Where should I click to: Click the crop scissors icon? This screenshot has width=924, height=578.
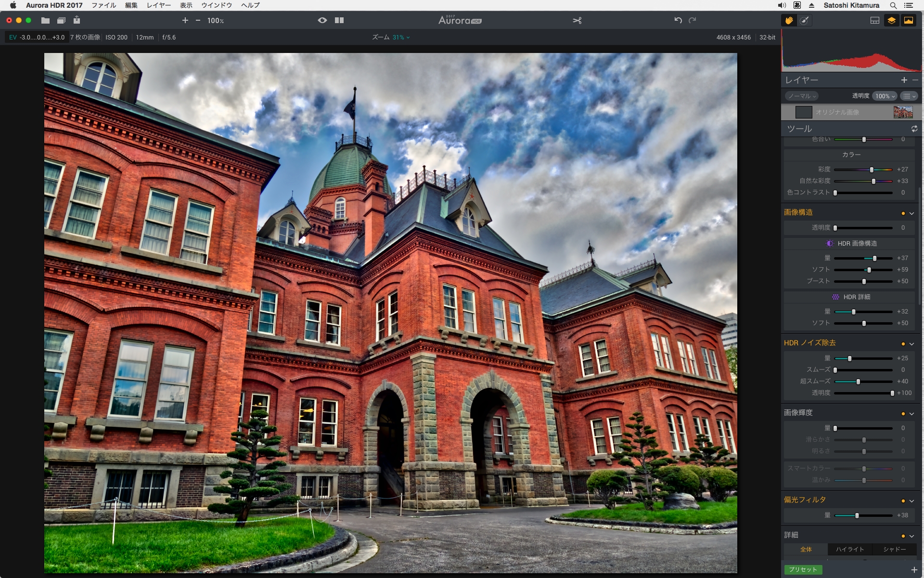[x=577, y=20]
